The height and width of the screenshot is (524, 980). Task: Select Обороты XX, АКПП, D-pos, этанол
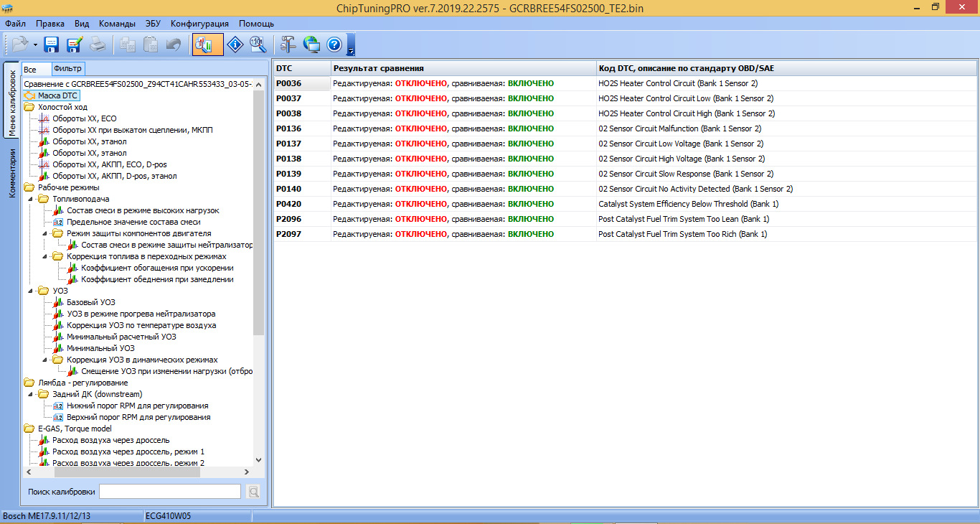[x=114, y=176]
